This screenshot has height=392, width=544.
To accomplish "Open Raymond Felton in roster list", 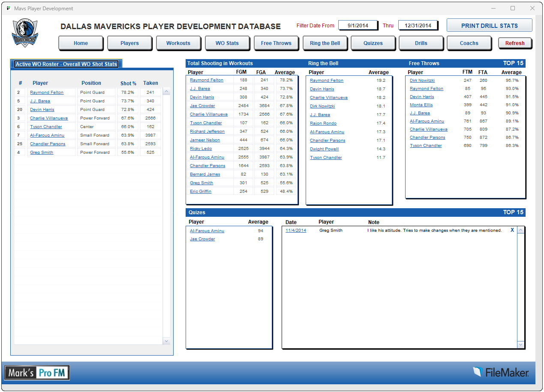I will 47,93.
